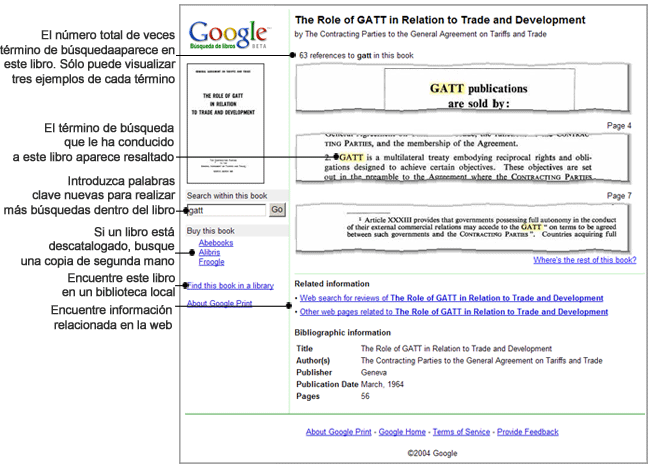Open the Terms of Service link

pyautogui.click(x=461, y=432)
